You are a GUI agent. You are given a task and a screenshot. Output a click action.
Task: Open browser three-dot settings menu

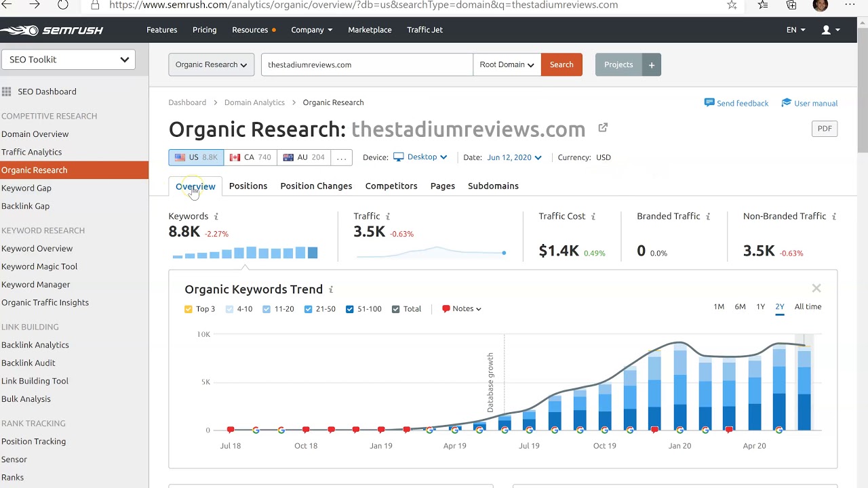(x=850, y=5)
